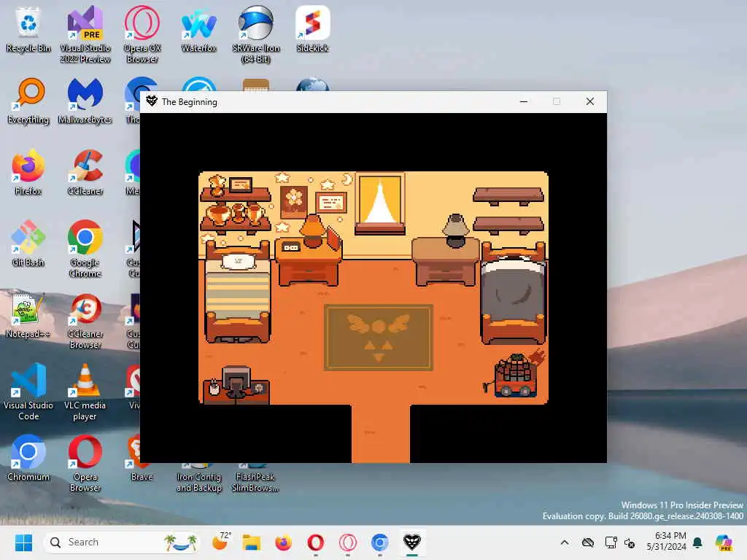
Task: Launch FlashPeak SlimBrowser desktop shortcut
Action: (255, 478)
